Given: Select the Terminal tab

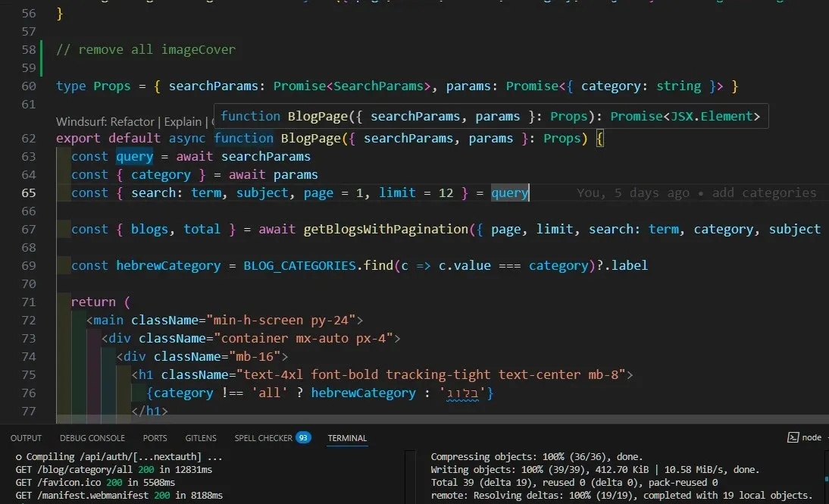Looking at the screenshot, I should click(347, 438).
